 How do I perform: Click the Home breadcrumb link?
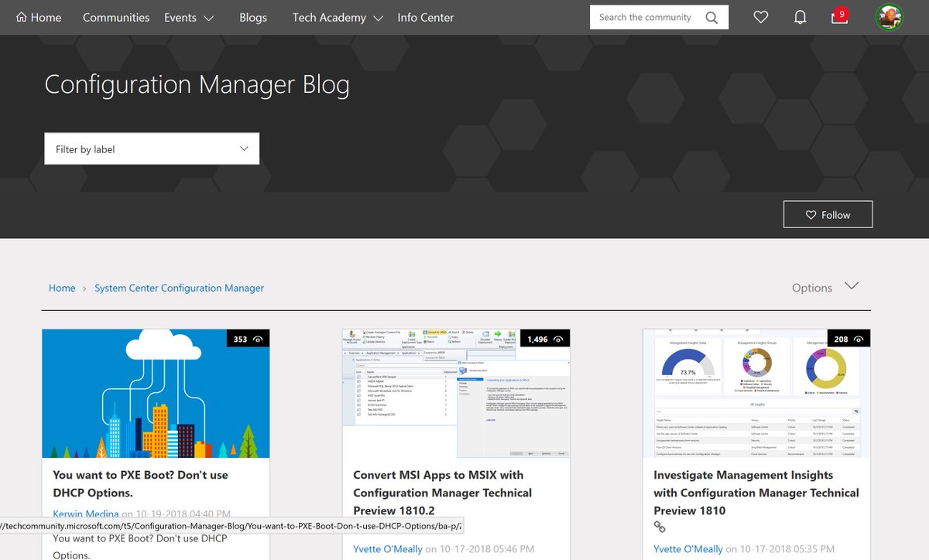[62, 288]
